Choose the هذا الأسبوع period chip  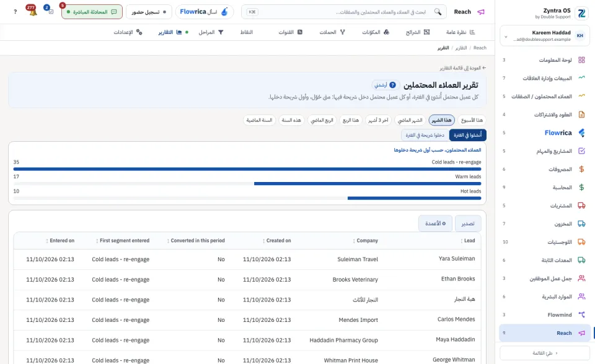point(472,120)
